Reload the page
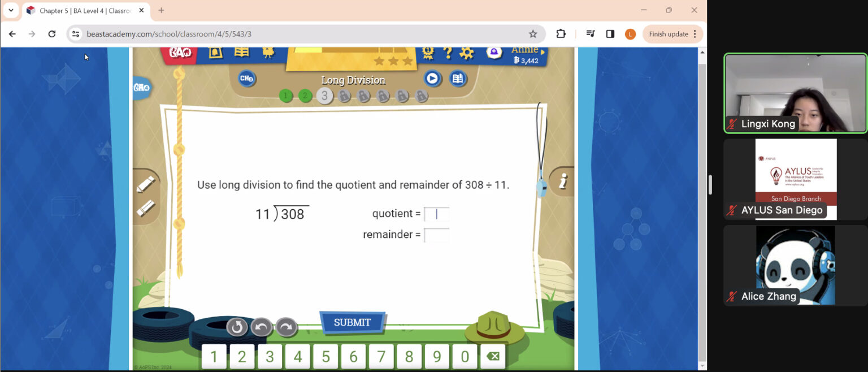Viewport: 868px width, 372px height. point(52,34)
